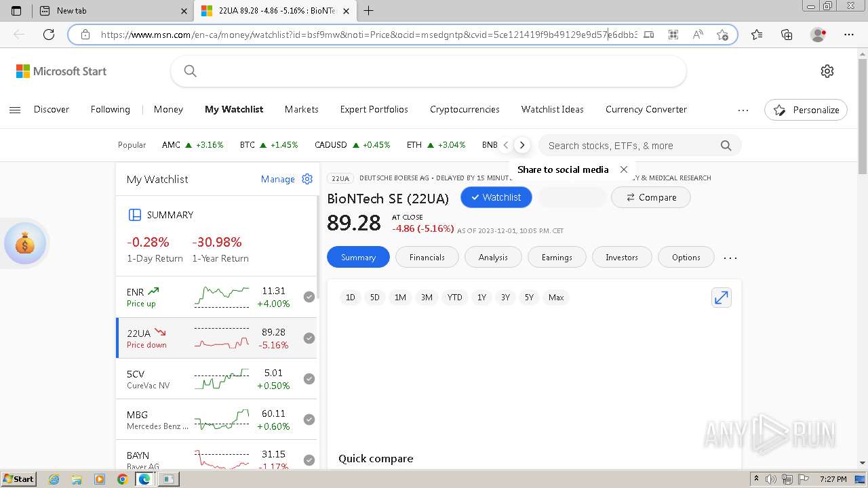
Task: Toggle watchlist check for 22UA
Action: coord(309,338)
